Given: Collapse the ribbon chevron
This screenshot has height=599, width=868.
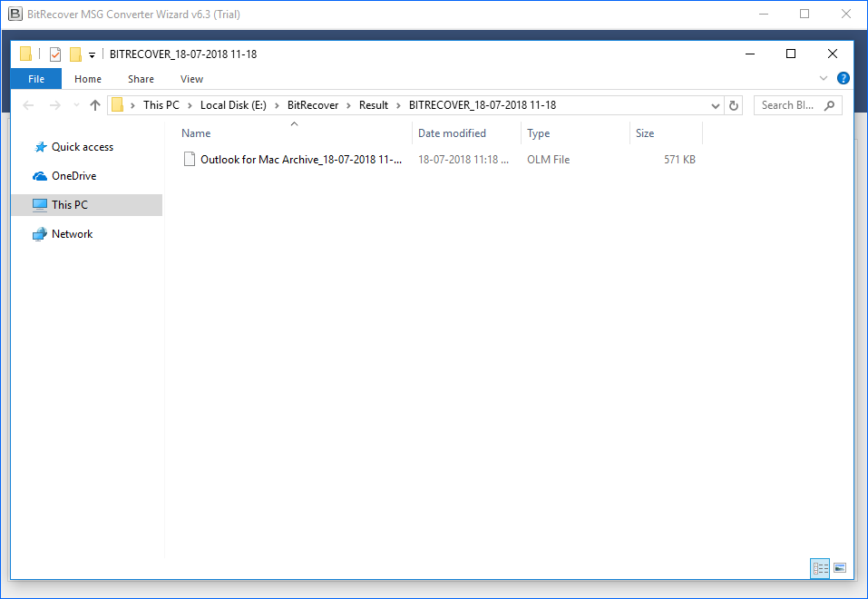Looking at the screenshot, I should pyautogui.click(x=824, y=78).
